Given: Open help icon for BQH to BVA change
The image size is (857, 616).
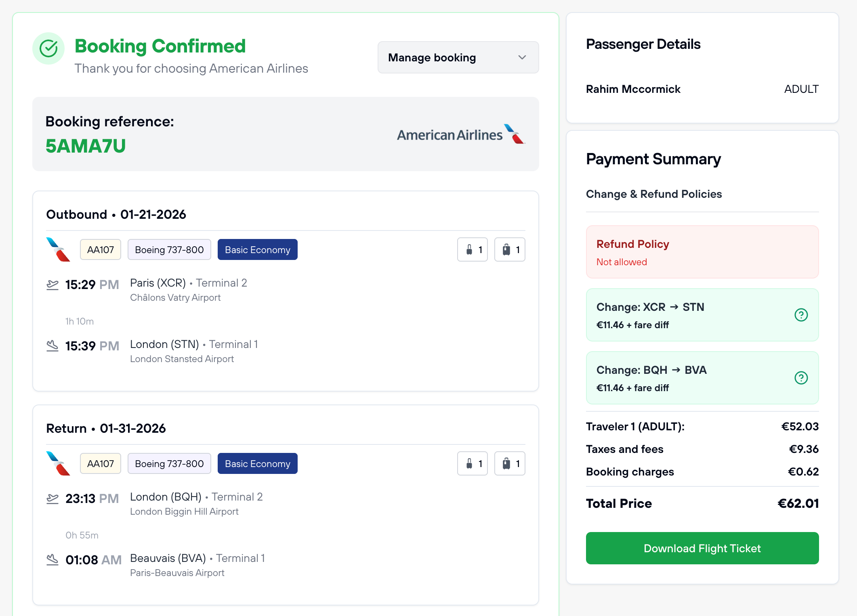Looking at the screenshot, I should pyautogui.click(x=801, y=378).
